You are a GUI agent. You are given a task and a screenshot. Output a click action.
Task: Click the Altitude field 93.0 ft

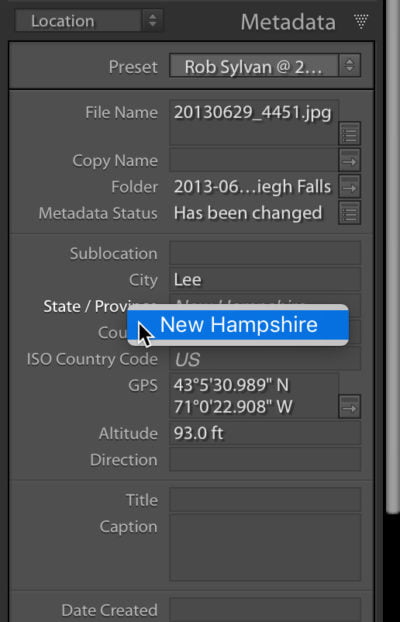[265, 433]
